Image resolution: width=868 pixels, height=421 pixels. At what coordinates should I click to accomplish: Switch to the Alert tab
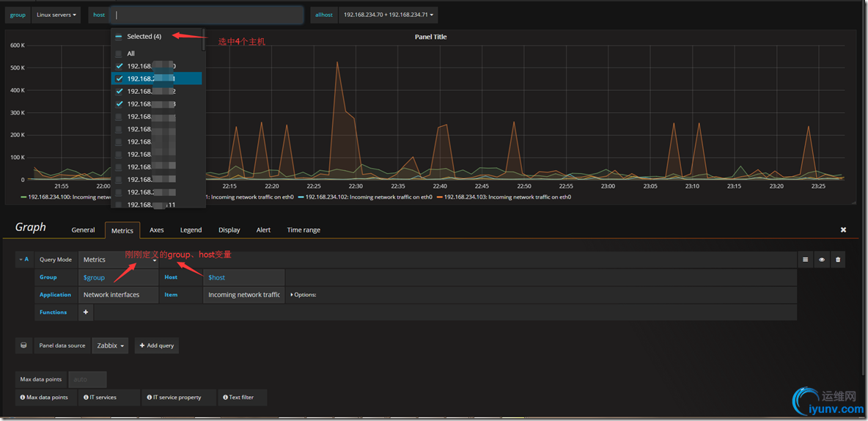[x=263, y=230]
